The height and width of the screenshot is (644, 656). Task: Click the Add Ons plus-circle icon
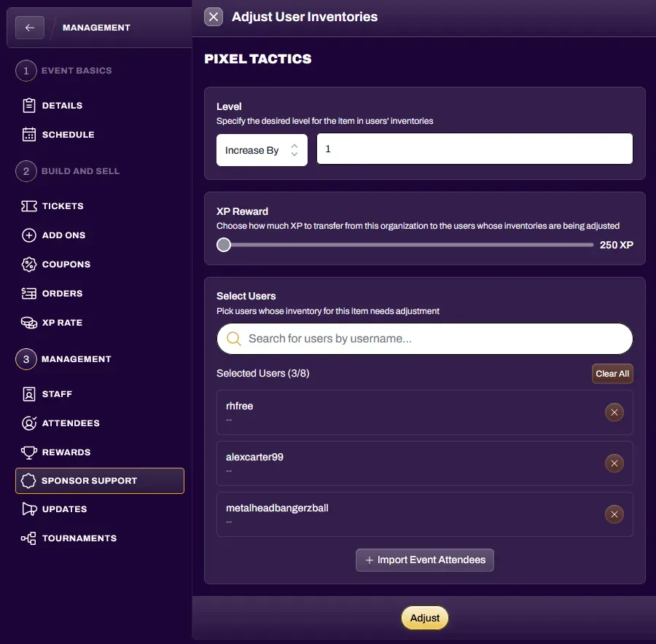click(x=29, y=235)
